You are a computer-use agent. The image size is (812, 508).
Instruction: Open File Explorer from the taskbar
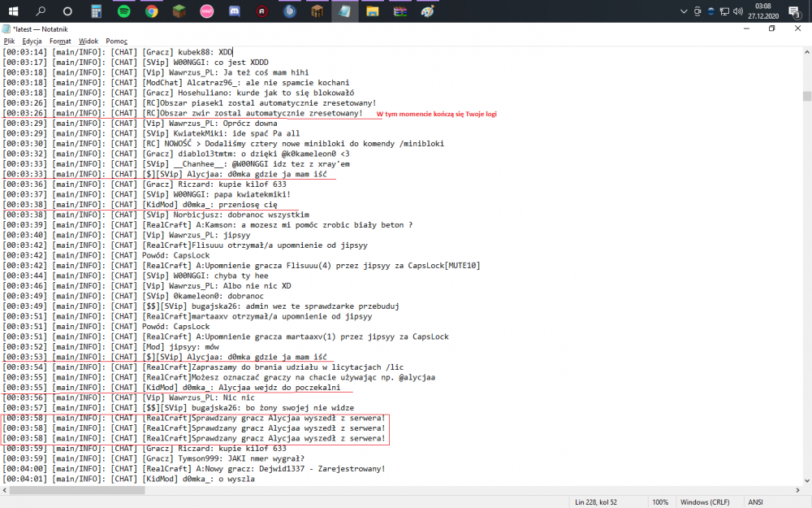[372, 11]
